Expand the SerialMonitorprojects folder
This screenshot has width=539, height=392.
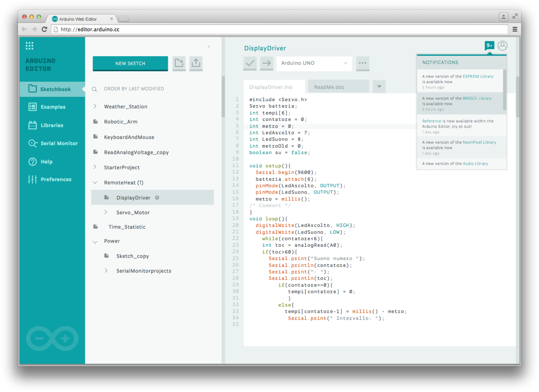pyautogui.click(x=106, y=271)
